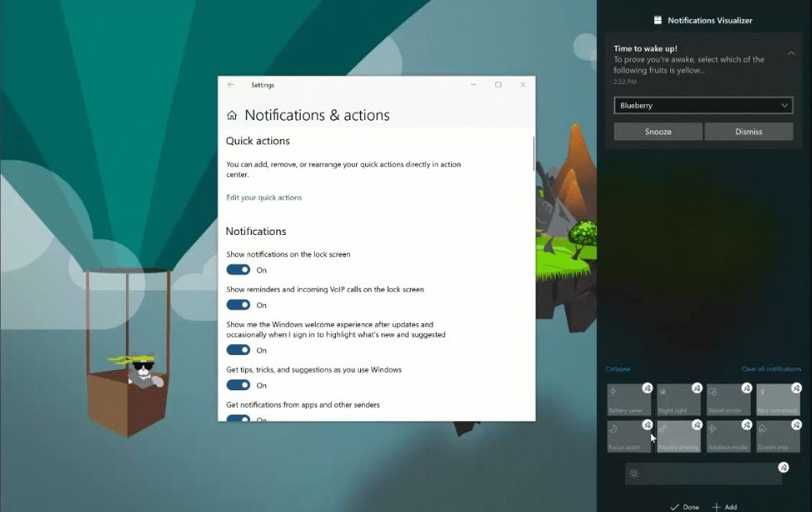Click the Done label to finish editing
This screenshot has height=512, width=812.
point(691,507)
